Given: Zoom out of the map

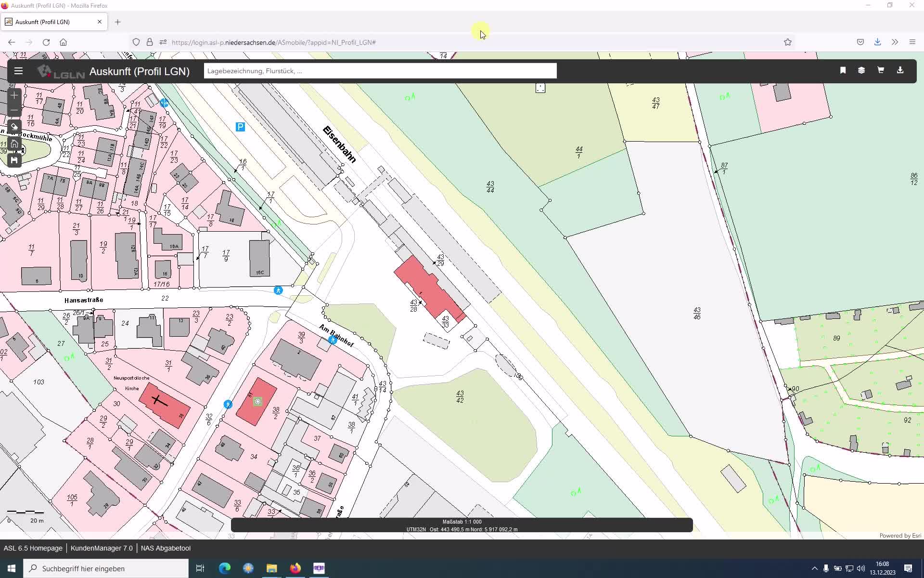Looking at the screenshot, I should tap(14, 111).
